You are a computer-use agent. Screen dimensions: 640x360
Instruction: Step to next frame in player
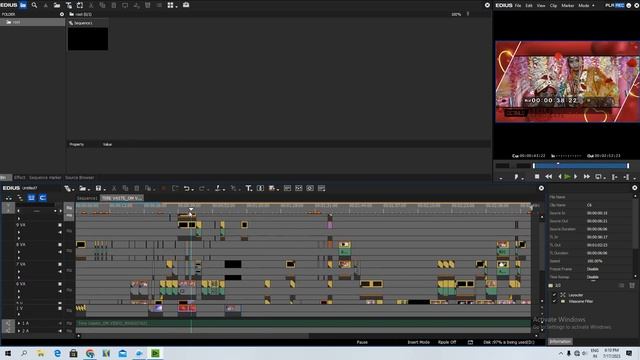click(x=576, y=177)
